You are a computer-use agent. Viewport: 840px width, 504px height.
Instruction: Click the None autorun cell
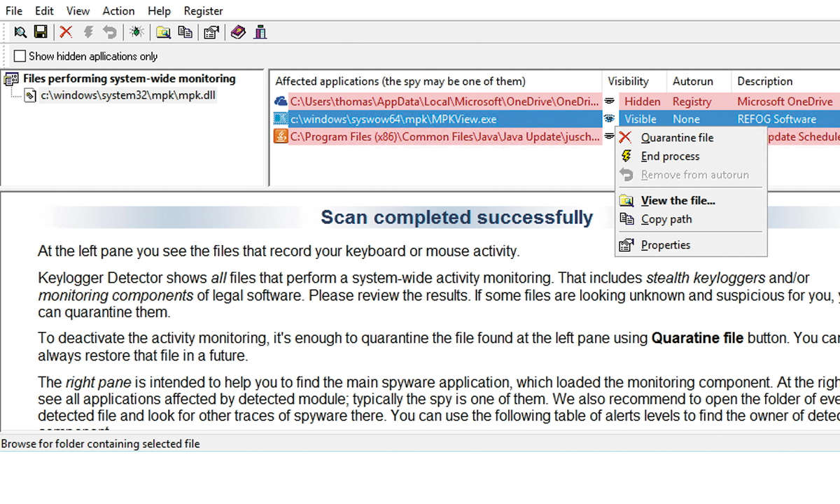(686, 119)
